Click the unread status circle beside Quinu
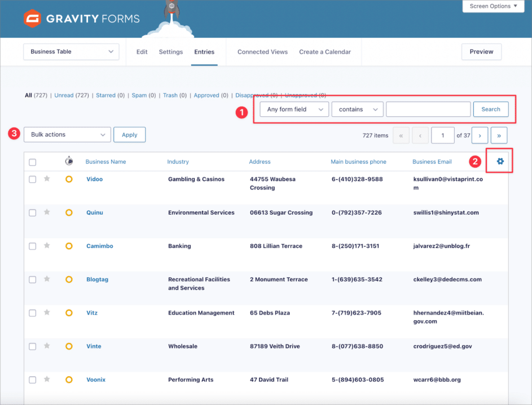This screenshot has width=532, height=405. point(69,213)
